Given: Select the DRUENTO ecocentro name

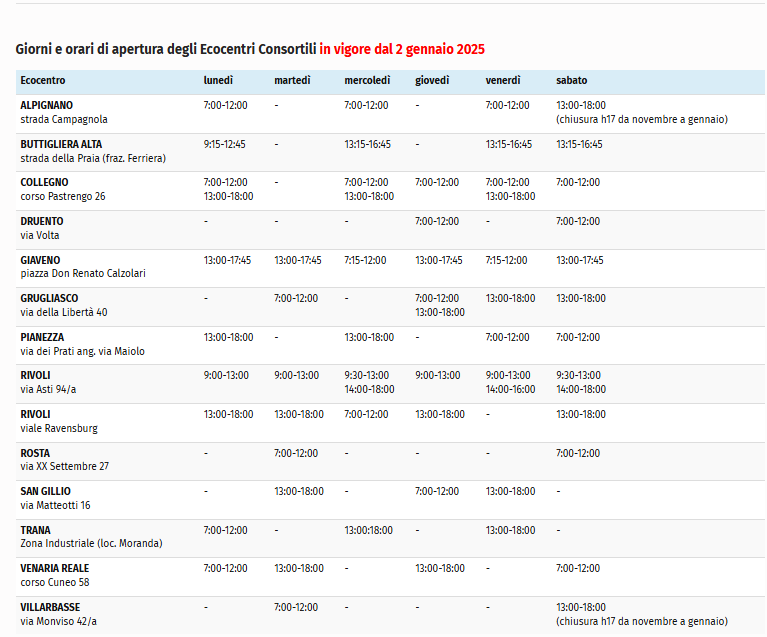Looking at the screenshot, I should tap(42, 221).
